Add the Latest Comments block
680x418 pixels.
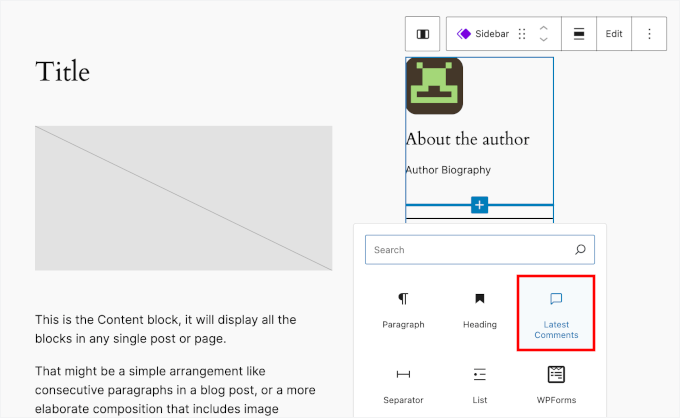point(555,313)
